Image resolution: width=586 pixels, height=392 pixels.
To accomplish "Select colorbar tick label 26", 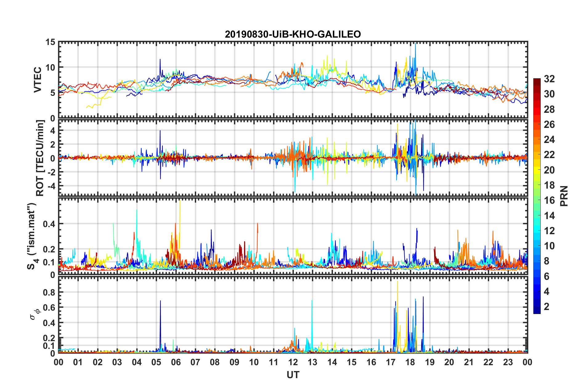I will (x=549, y=125).
